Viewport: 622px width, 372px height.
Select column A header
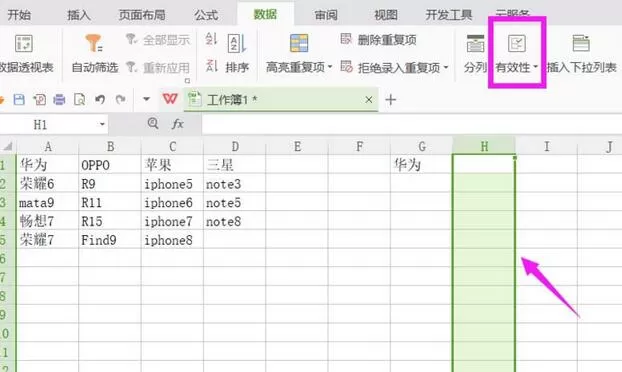pos(48,146)
